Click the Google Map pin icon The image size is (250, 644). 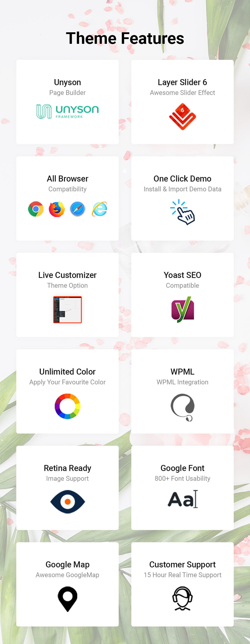point(67,599)
